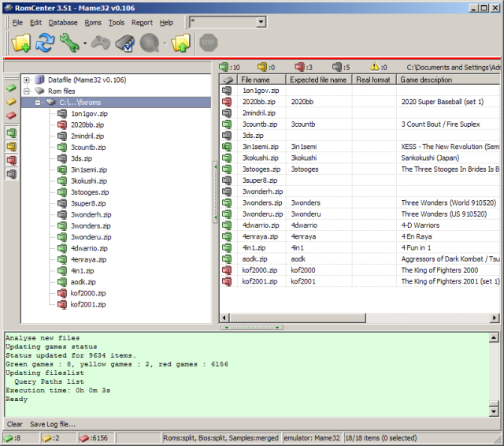Toggle red games filter in sidebar
This screenshot has width=504, height=446.
pos(11,115)
